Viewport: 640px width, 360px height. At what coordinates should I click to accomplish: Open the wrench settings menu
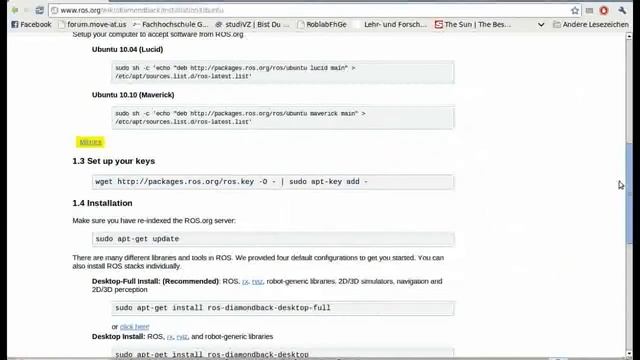click(622, 11)
